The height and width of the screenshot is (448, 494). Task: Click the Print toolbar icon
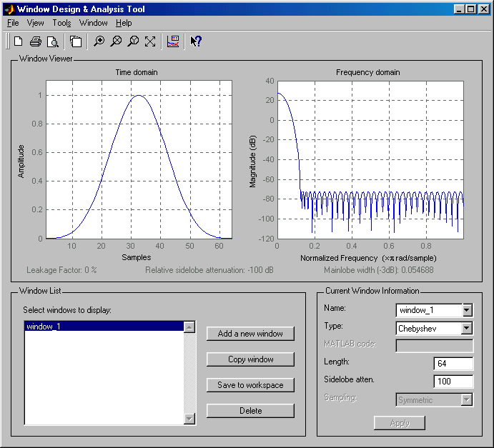[x=36, y=41]
